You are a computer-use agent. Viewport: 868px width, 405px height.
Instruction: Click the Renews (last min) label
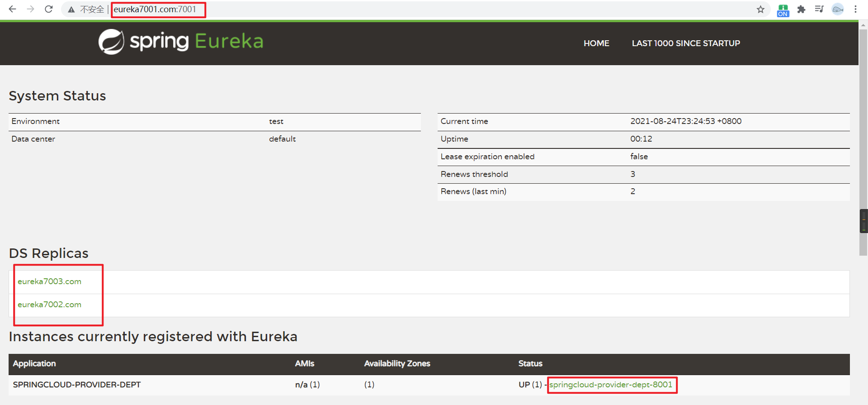click(473, 191)
